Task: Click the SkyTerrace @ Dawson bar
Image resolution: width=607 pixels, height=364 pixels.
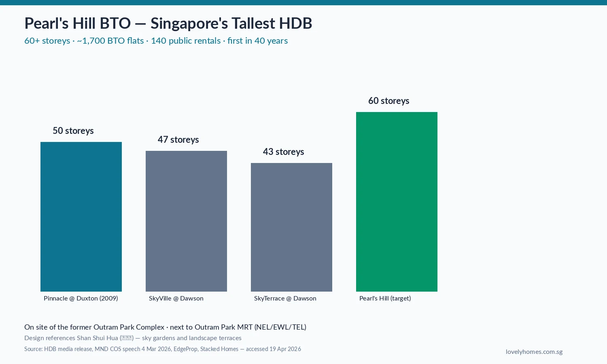Action: click(x=291, y=226)
